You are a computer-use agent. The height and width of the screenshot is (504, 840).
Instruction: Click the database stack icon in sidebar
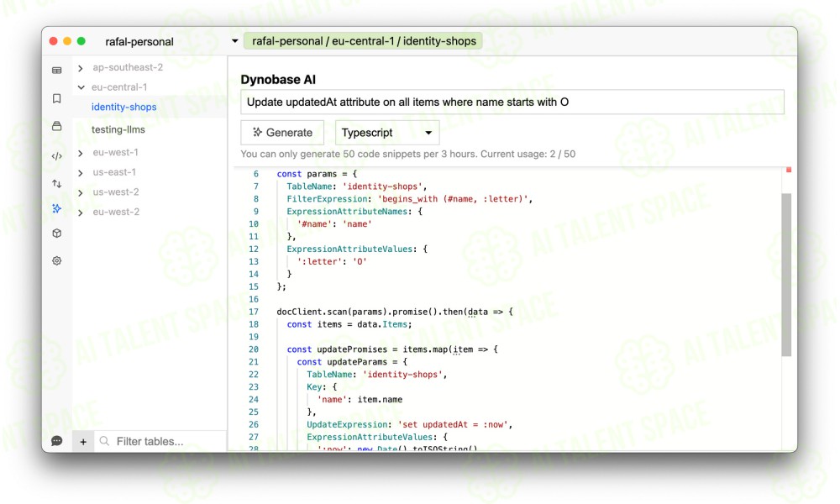coord(57,126)
